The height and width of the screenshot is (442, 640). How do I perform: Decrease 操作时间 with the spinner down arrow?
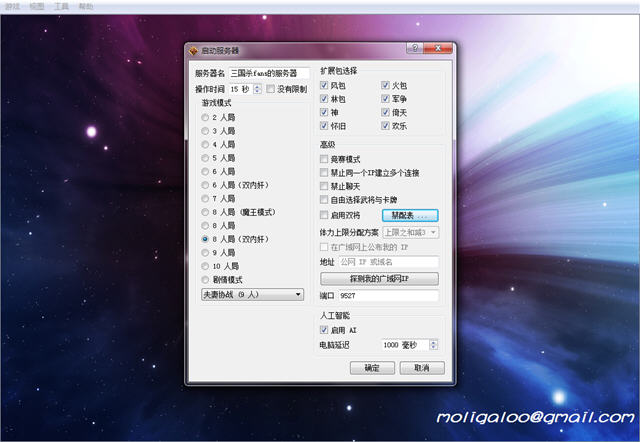click(x=257, y=91)
